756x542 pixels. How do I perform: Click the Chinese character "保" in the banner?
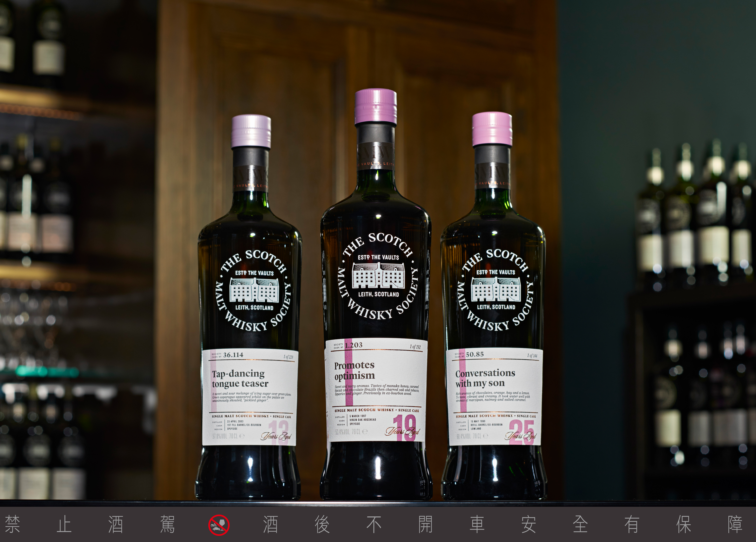684,524
